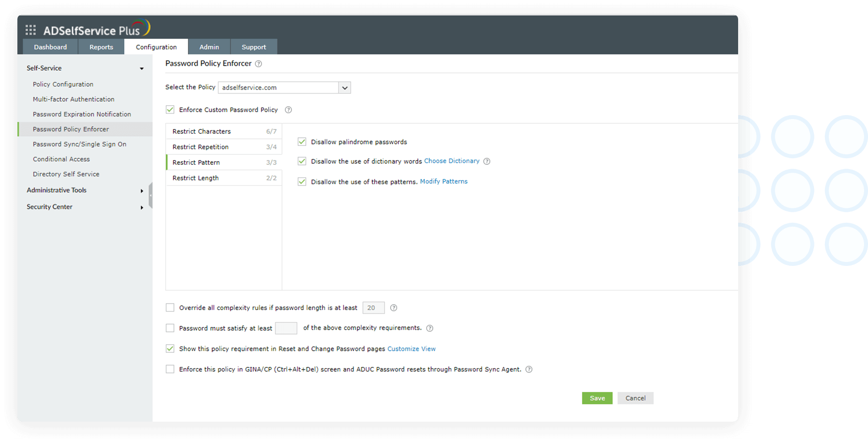Viewport: 868px width, 442px height.
Task: Open Multi-factor Authentication in sidebar
Action: tap(73, 99)
